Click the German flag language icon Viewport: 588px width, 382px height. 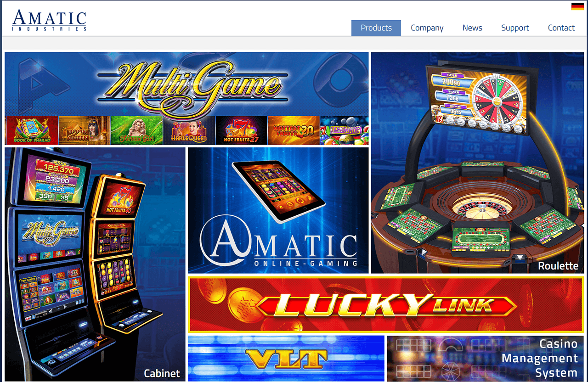click(x=577, y=6)
